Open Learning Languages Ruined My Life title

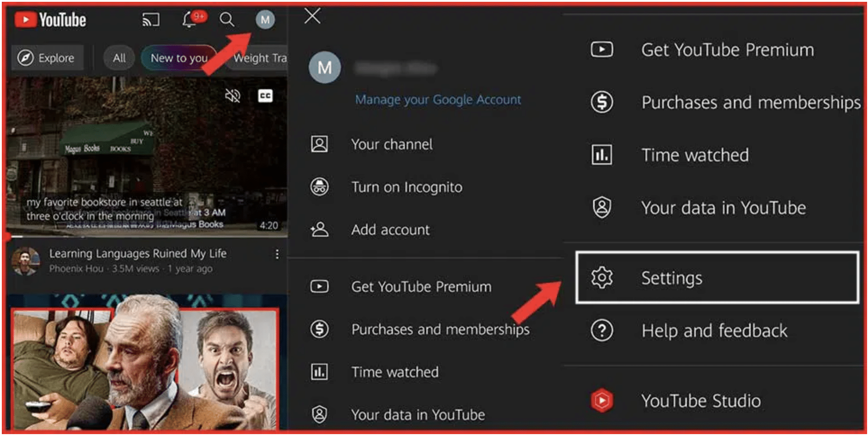(137, 254)
